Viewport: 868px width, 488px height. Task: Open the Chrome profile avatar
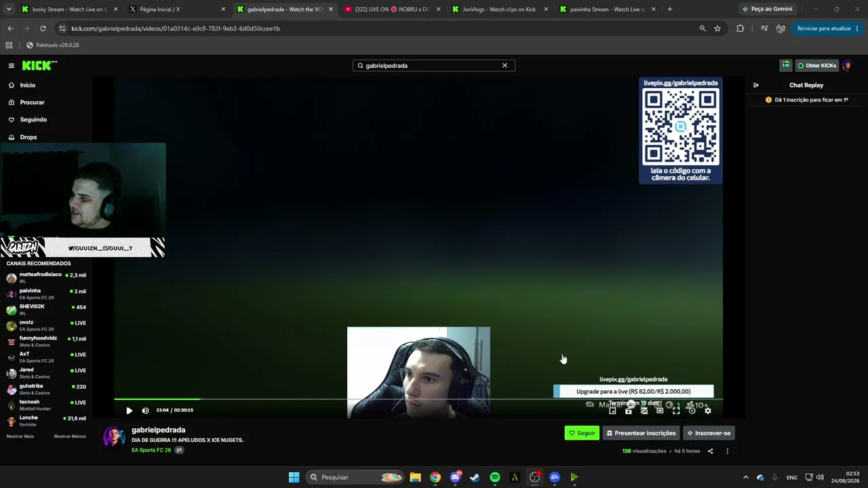(781, 28)
